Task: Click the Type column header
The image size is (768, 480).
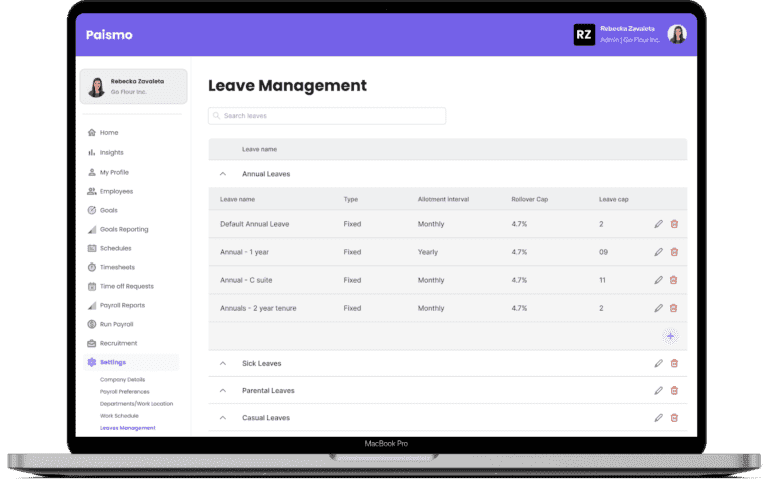Action: [351, 199]
